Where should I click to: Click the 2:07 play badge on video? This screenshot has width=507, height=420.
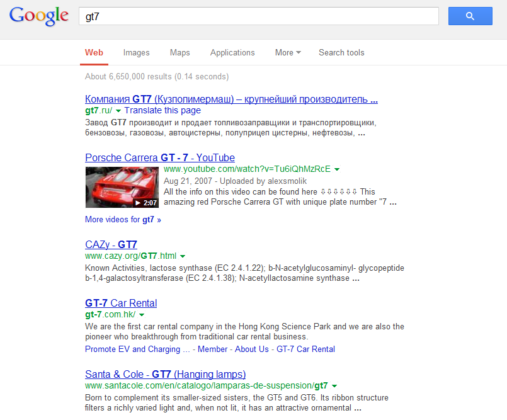(x=146, y=203)
